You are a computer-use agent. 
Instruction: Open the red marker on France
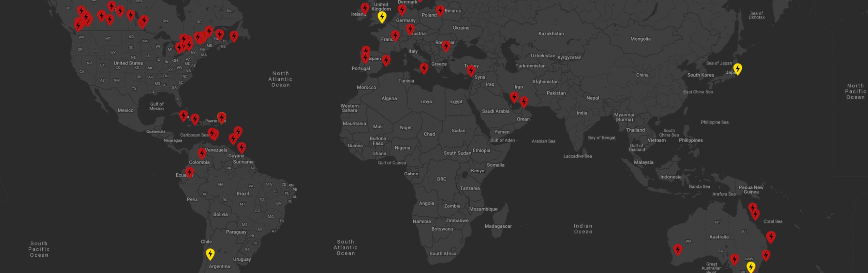tap(395, 35)
